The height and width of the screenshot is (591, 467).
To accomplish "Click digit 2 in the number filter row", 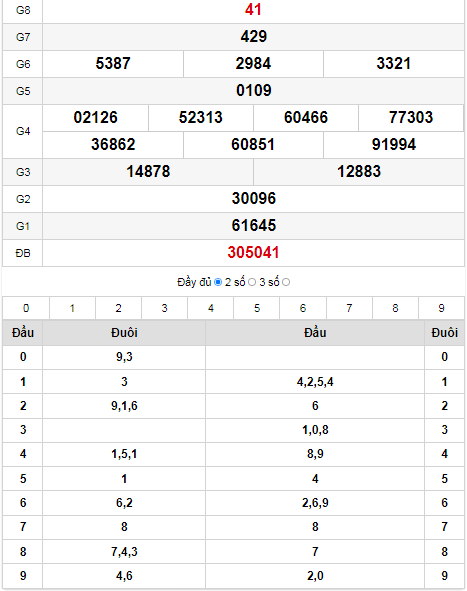I will click(x=118, y=308).
